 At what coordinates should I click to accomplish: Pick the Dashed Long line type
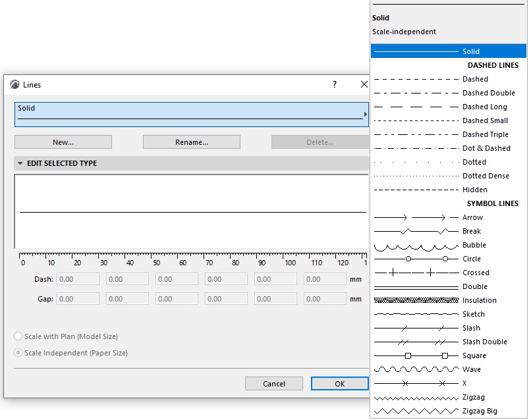449,107
